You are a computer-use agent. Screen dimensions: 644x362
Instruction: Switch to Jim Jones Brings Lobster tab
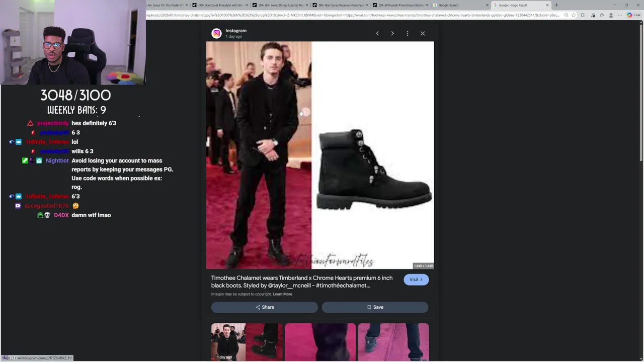point(280,5)
